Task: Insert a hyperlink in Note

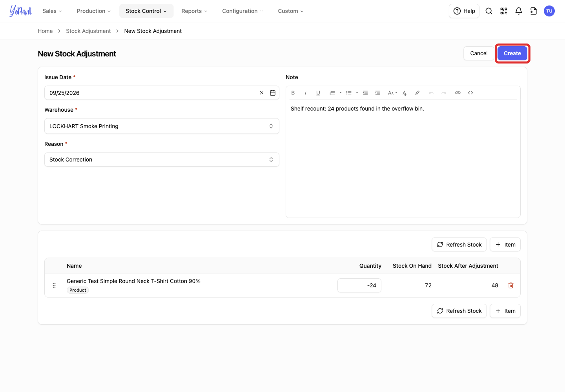Action: point(458,93)
